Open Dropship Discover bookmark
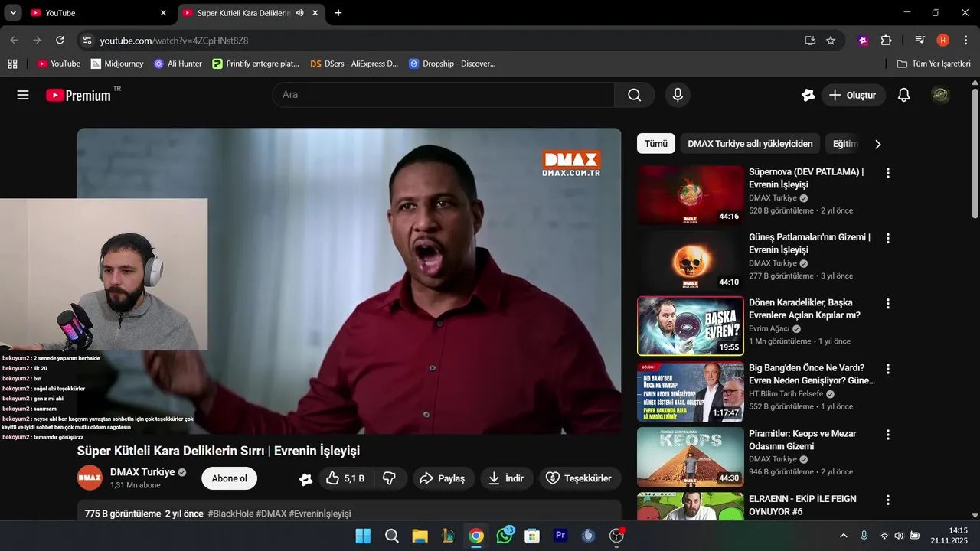980x551 pixels. [452, 64]
